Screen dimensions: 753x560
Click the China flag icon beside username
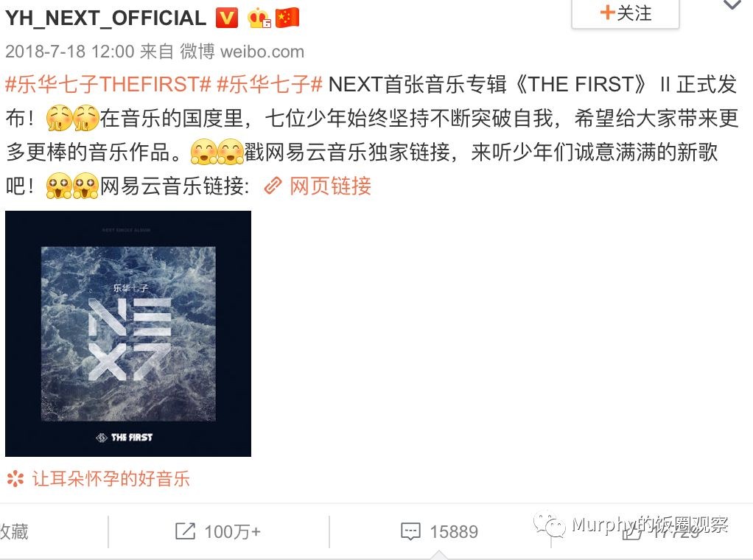[287, 18]
